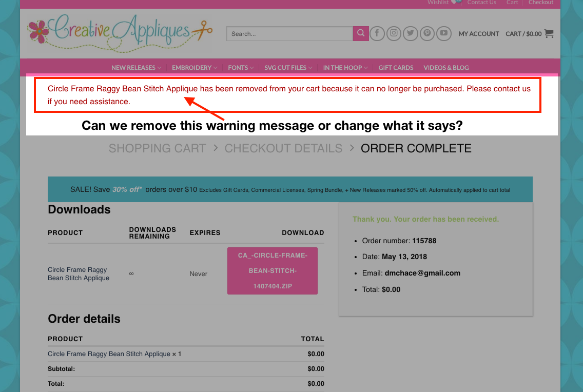Expand the New Releases menu
The image size is (583, 392).
pyautogui.click(x=136, y=68)
